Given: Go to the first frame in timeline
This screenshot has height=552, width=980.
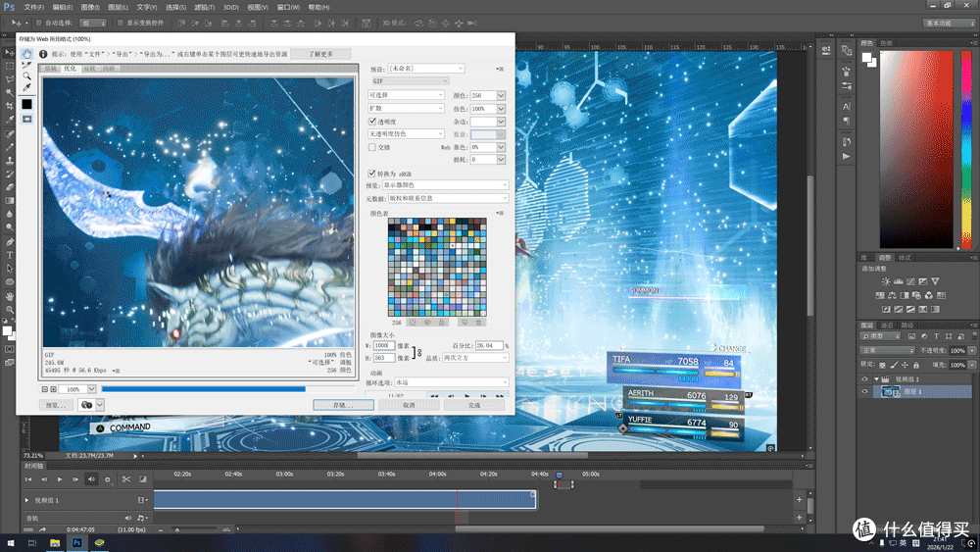Looking at the screenshot, I should click(x=28, y=479).
